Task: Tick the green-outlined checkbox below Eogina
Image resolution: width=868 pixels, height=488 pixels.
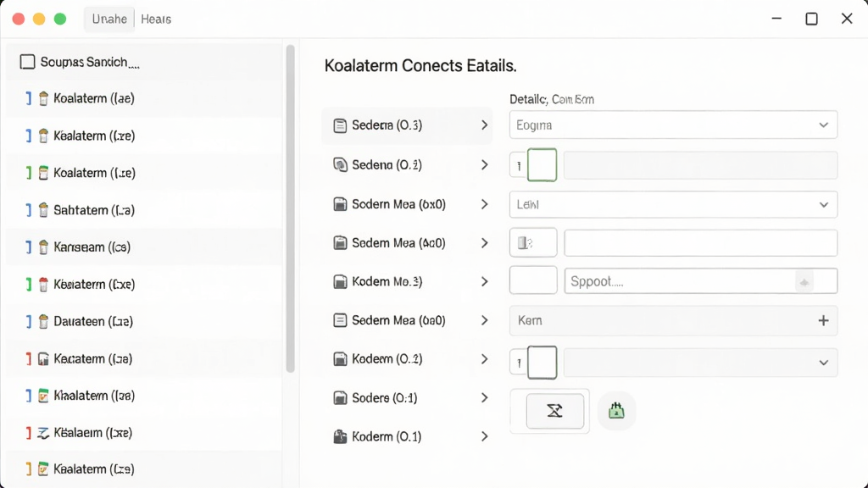Action: (542, 165)
